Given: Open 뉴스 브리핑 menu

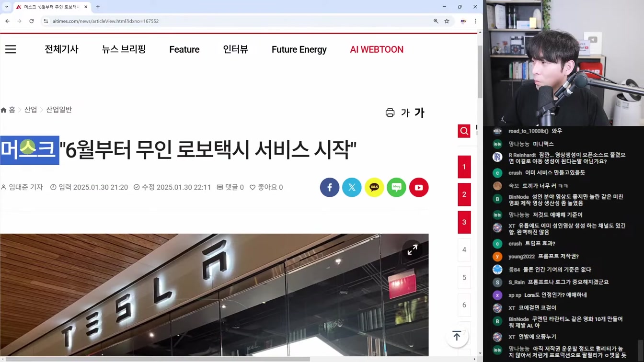Looking at the screenshot, I should (x=124, y=49).
